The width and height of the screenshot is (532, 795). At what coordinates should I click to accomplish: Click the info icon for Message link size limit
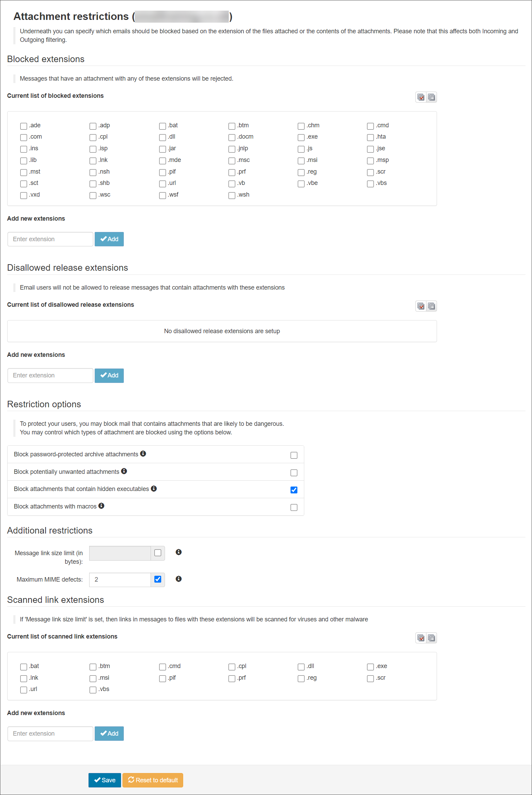(178, 552)
